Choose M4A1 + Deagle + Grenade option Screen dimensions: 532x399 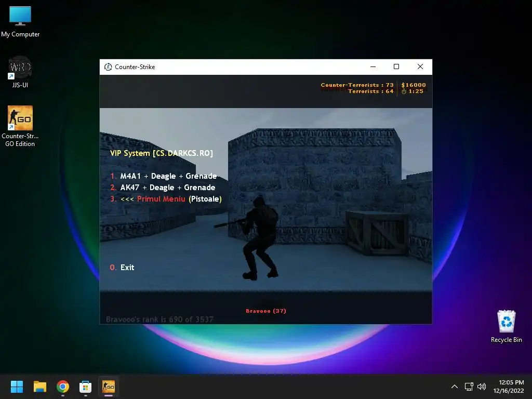pyautogui.click(x=164, y=176)
